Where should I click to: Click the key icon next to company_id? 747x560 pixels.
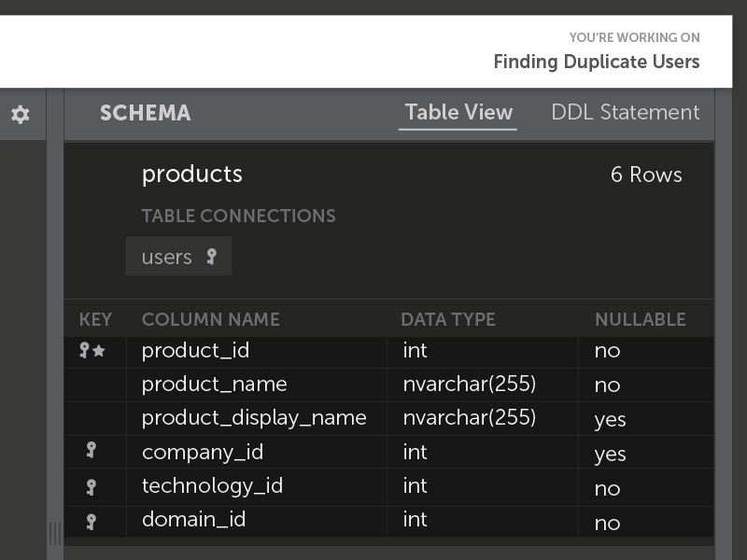click(x=91, y=451)
